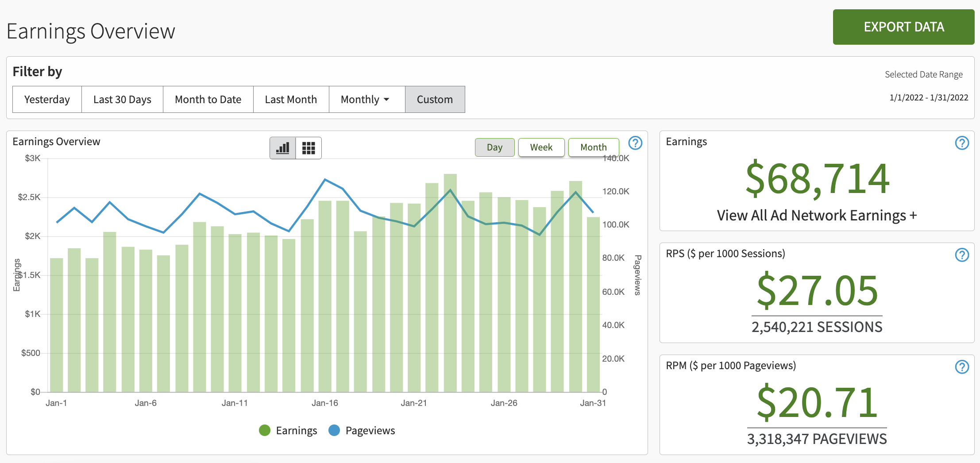This screenshot has height=463, width=980.
Task: Open help icon for RPS card
Action: 961,255
